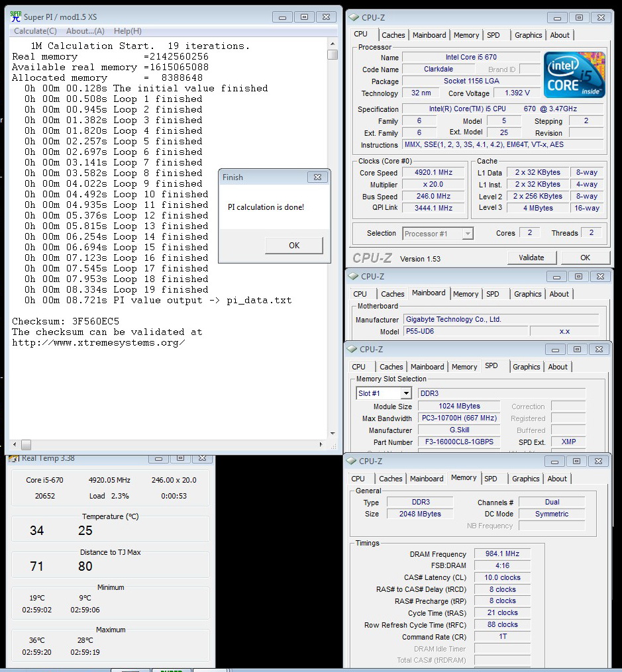The width and height of the screenshot is (622, 672).
Task: Close the CPU-Z SPD window
Action: point(599,350)
